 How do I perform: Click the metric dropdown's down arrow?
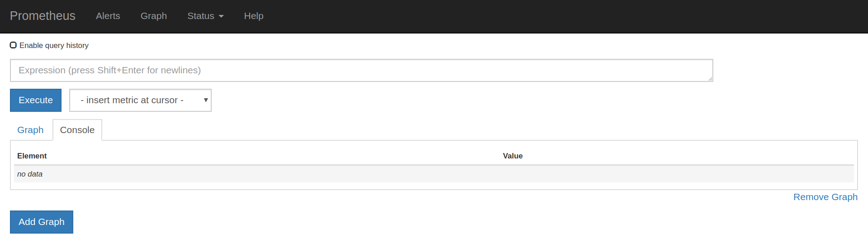[x=206, y=100]
